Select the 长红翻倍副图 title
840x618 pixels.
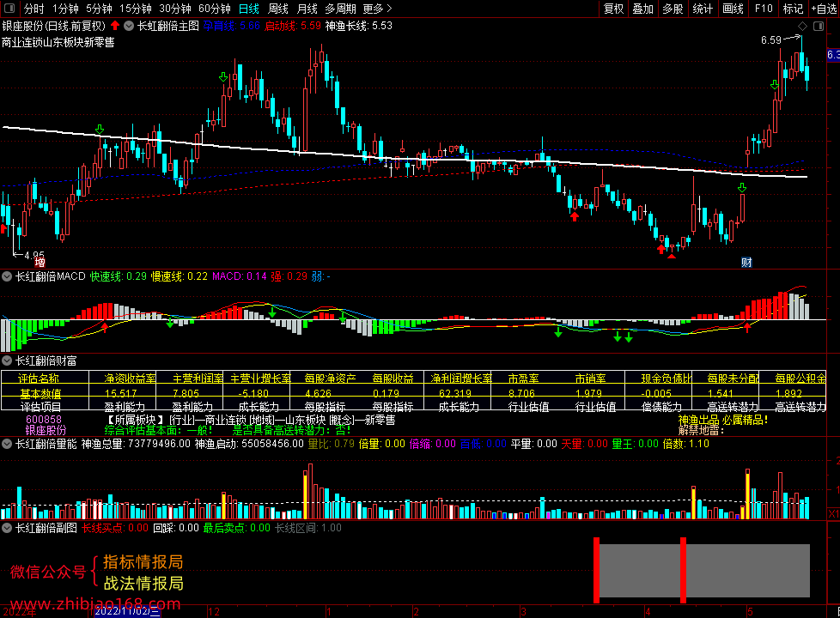(x=46, y=528)
